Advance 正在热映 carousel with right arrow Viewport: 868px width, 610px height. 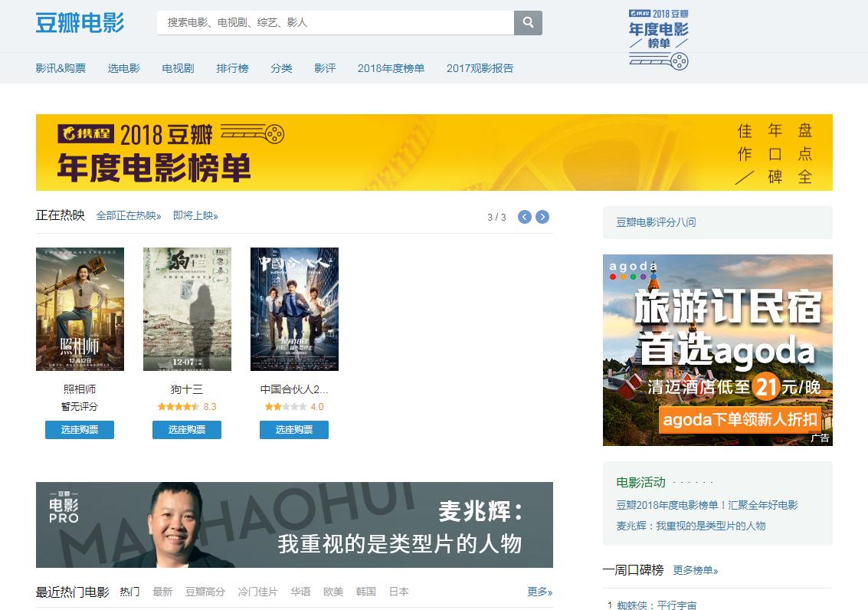[x=542, y=217]
